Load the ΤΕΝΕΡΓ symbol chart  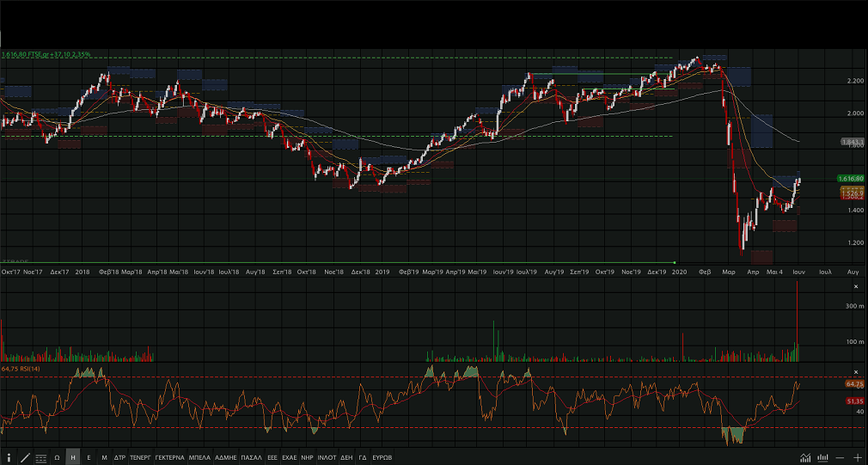coord(140,457)
